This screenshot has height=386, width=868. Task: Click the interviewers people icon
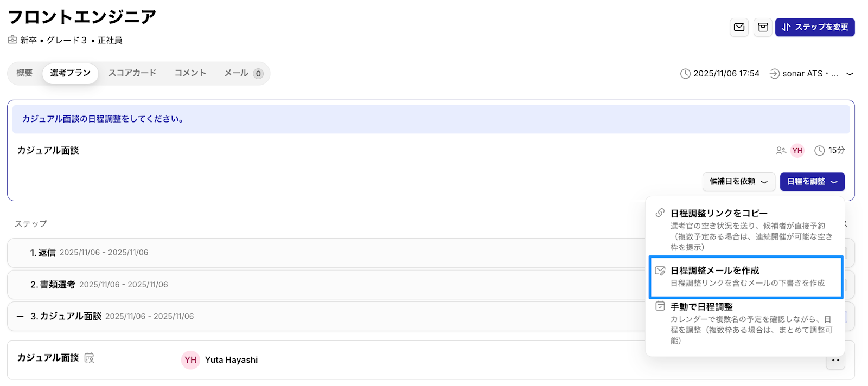click(781, 151)
